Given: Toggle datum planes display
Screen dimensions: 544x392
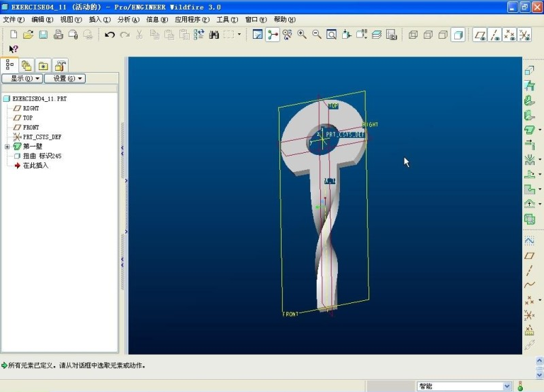Looking at the screenshot, I should (x=479, y=35).
